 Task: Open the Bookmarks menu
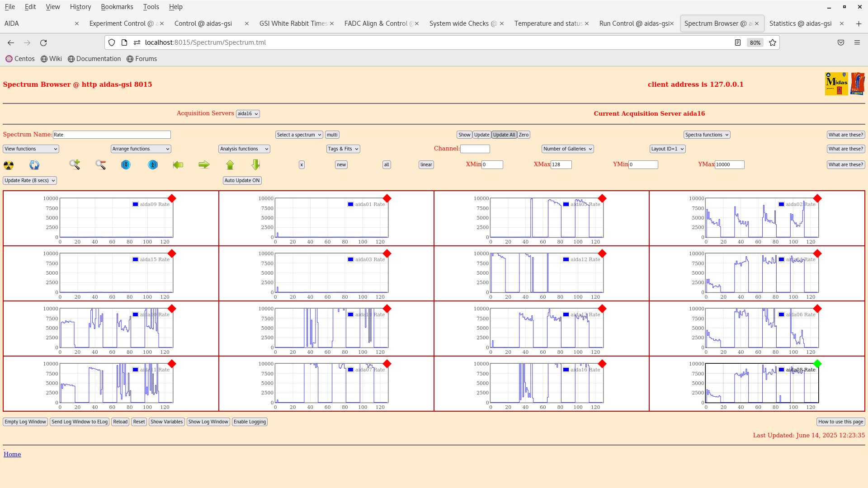117,7
